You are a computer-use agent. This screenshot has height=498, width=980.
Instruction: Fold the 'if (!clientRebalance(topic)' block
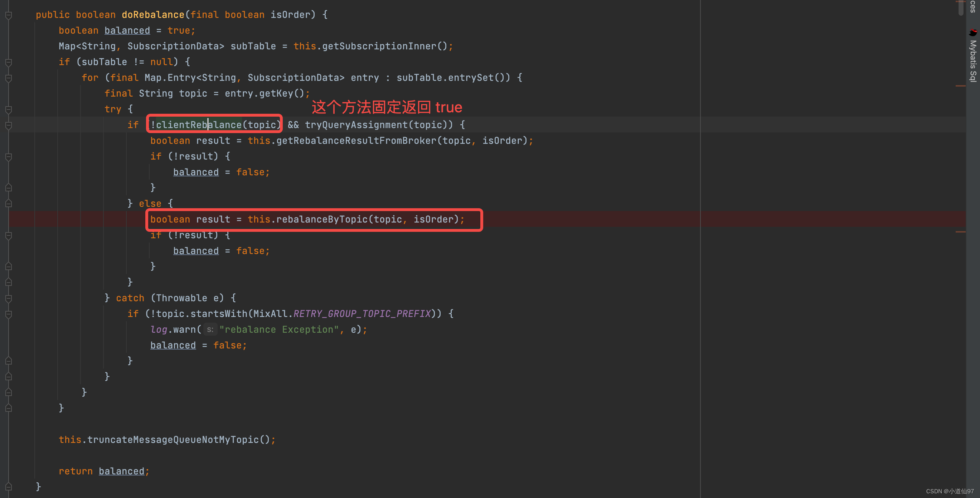8,126
